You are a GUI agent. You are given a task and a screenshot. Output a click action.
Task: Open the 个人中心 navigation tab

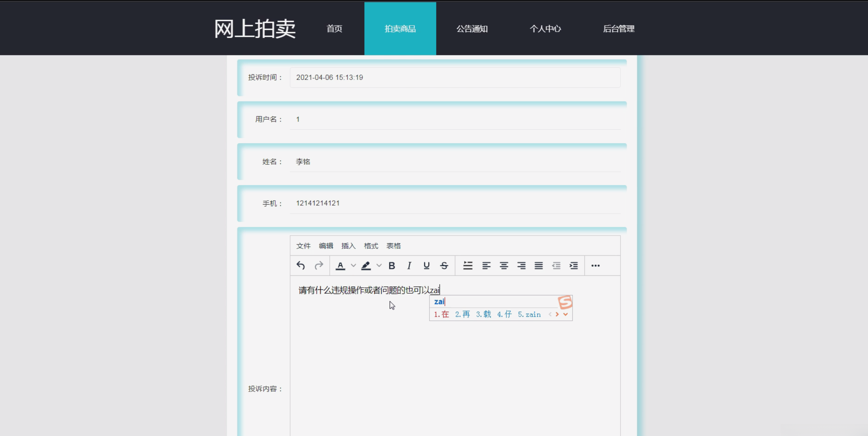(x=545, y=29)
